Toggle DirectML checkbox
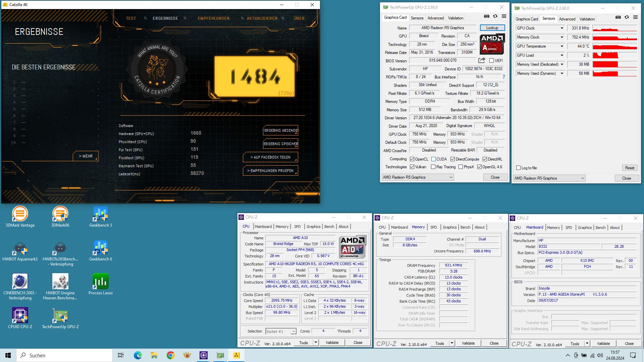 pos(485,159)
